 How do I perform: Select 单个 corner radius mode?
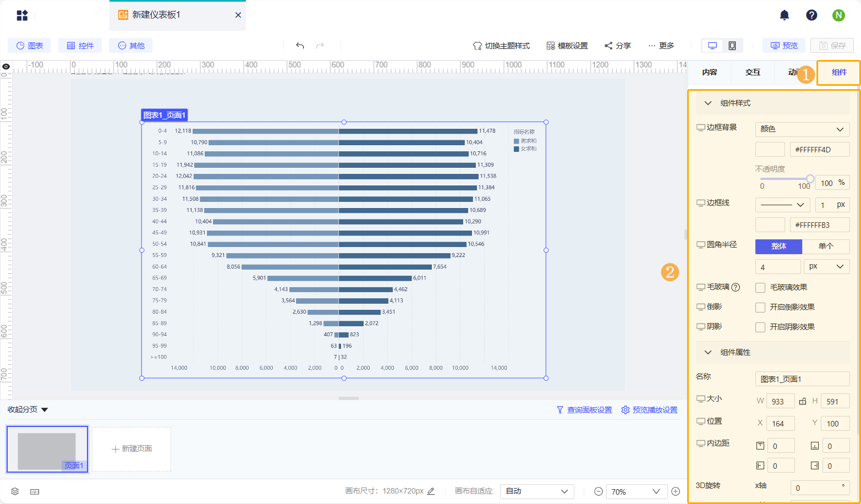coord(826,246)
